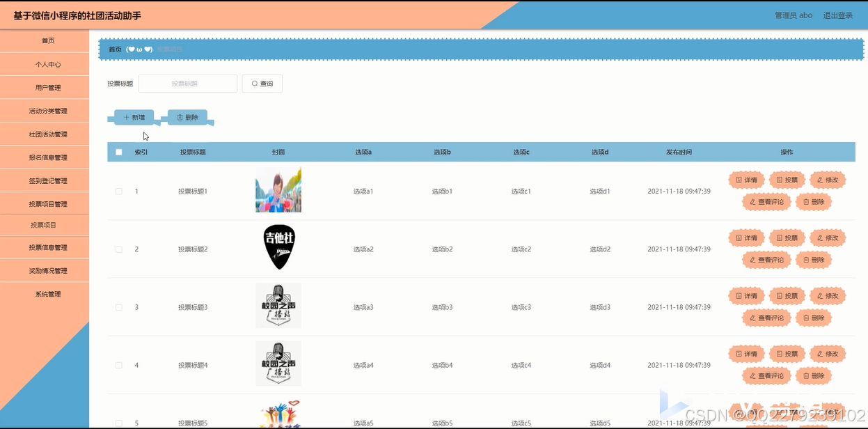The height and width of the screenshot is (429, 868).
Task: Open 详情 for 投票标题1
Action: [745, 180]
